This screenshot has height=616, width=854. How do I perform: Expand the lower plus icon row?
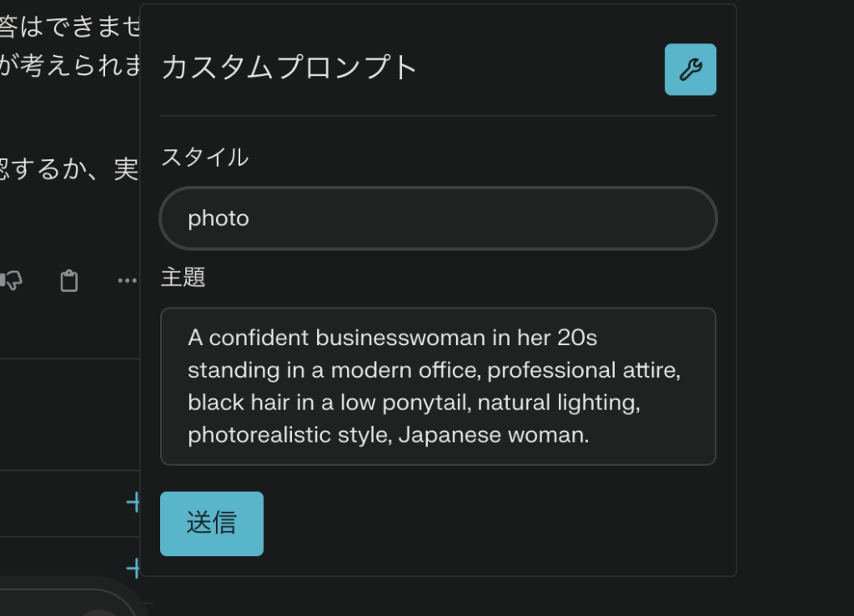point(133,568)
